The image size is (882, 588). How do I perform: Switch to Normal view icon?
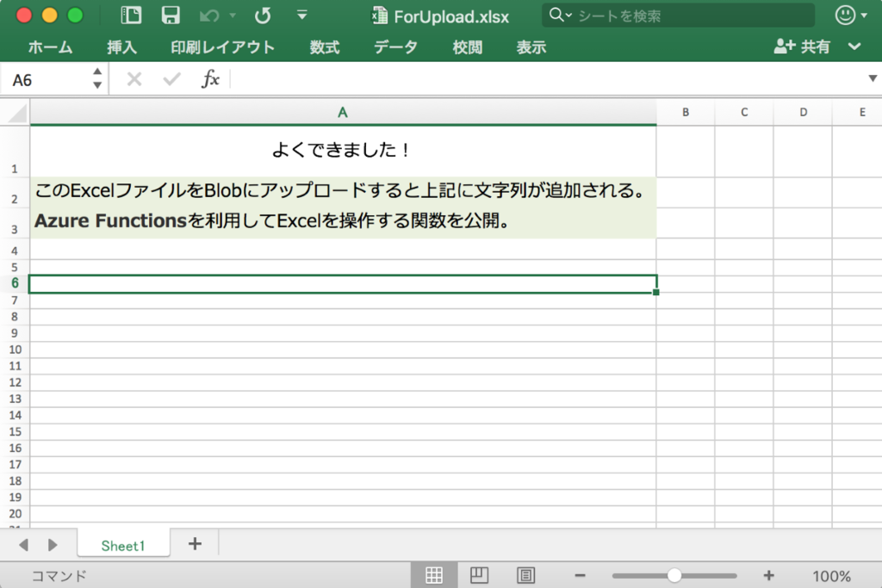(x=434, y=575)
